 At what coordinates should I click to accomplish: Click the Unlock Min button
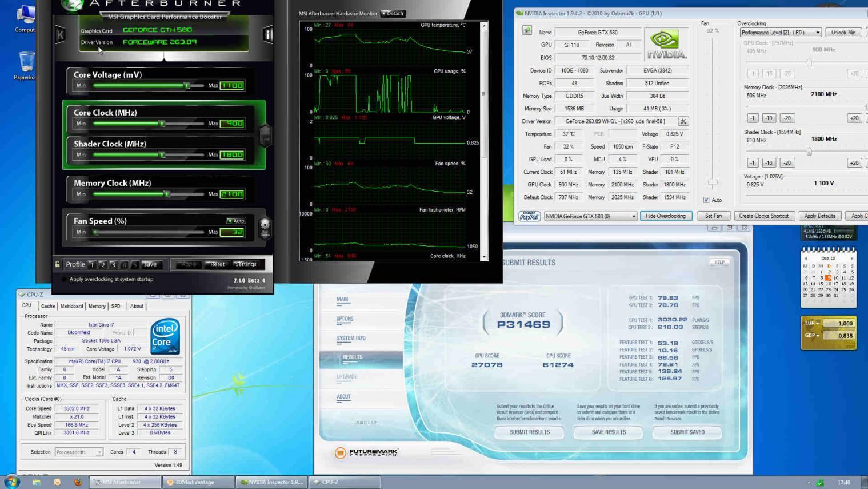[x=843, y=33]
